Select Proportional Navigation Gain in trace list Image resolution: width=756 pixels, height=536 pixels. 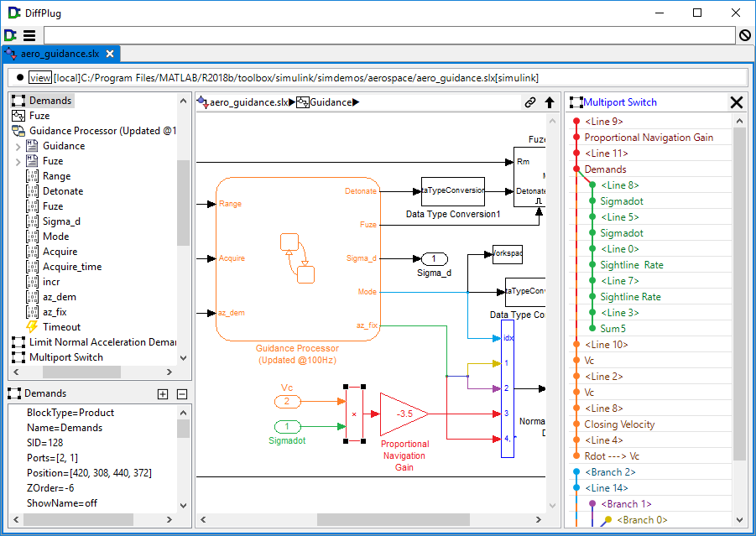tap(649, 138)
